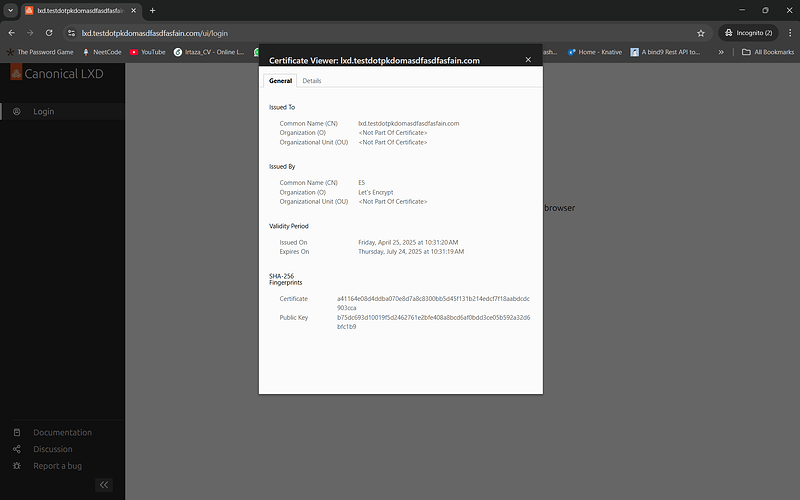Open the Discussion link
The image size is (800, 500).
pyautogui.click(x=52, y=449)
